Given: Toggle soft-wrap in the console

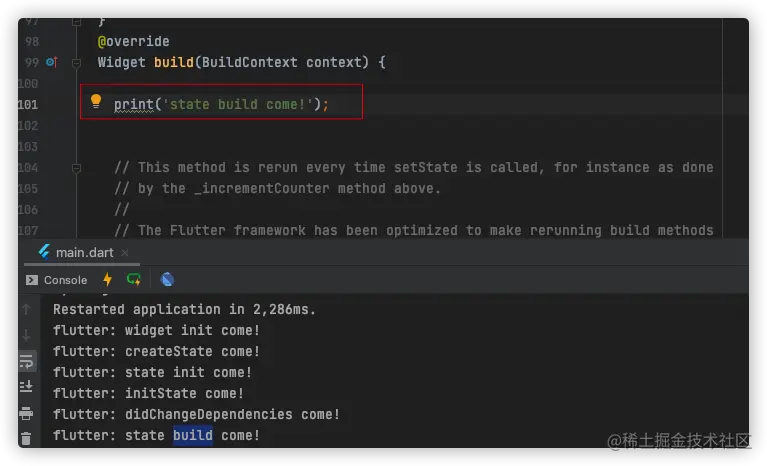Looking at the screenshot, I should coord(26,362).
